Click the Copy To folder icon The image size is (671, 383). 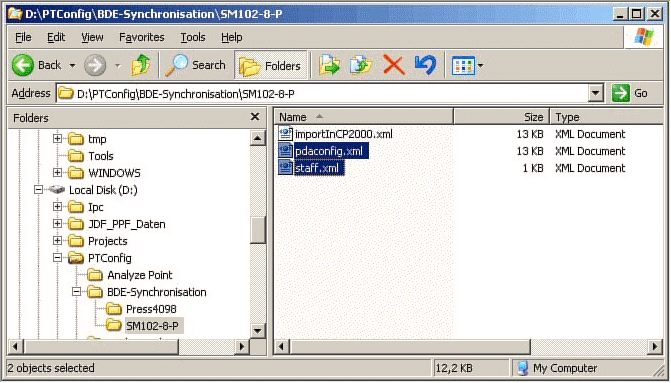361,65
